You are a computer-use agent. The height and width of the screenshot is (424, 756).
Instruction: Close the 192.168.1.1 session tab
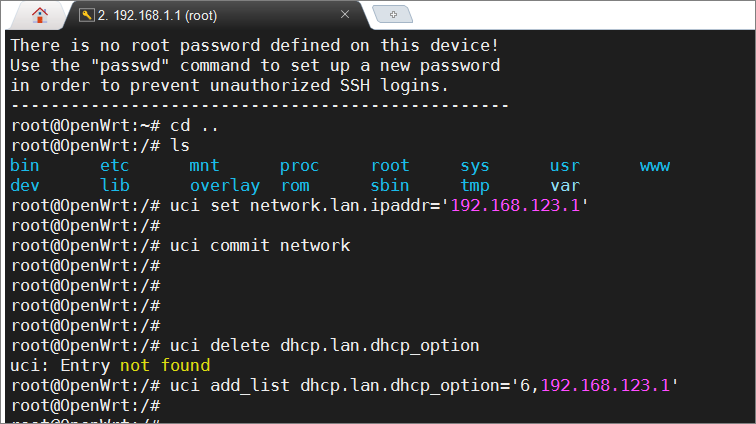(x=345, y=14)
